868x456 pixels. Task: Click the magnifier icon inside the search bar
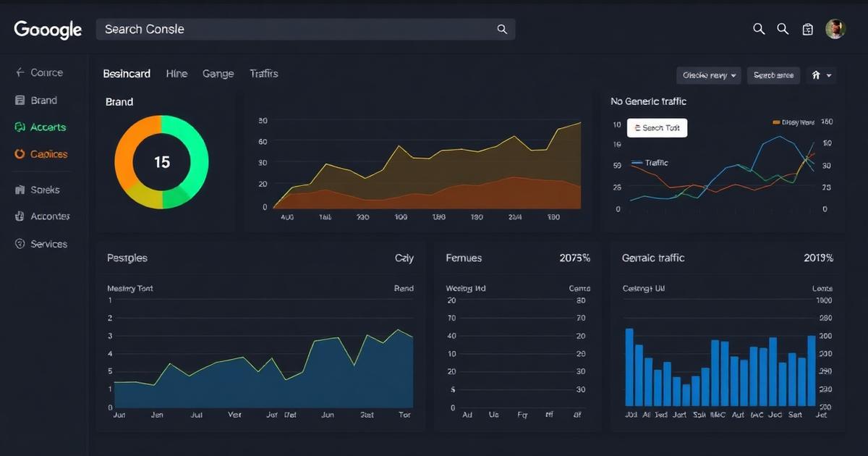502,29
